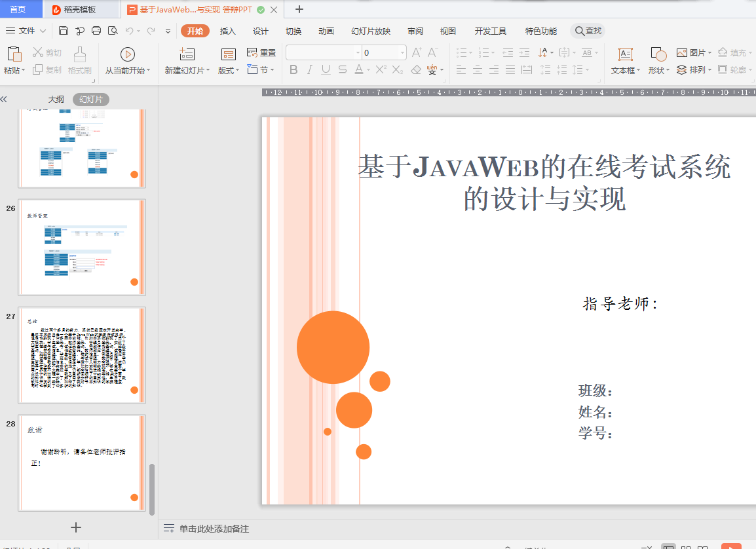The image size is (756, 549).
Task: Click the font color A button
Action: 359,69
